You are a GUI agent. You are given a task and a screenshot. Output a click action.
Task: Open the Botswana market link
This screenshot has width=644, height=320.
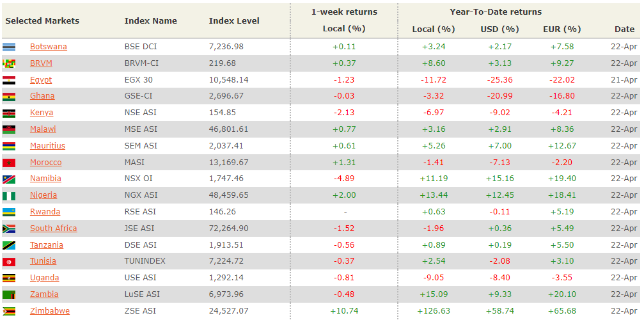coord(49,47)
